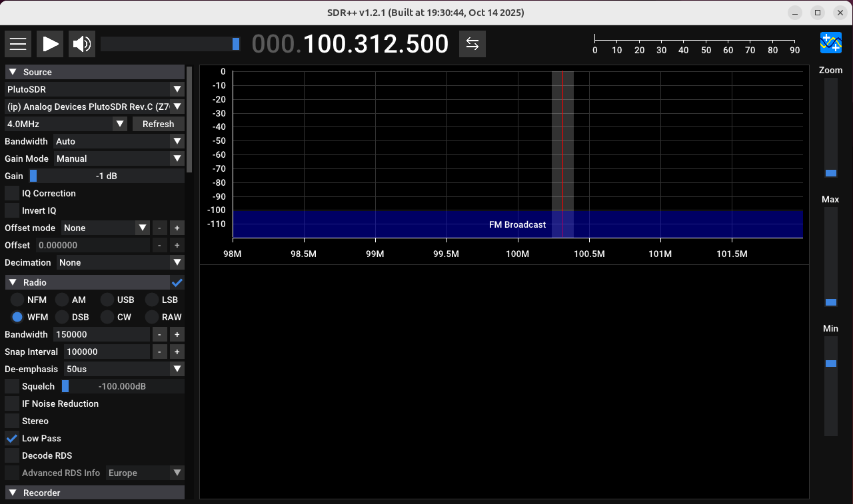
Task: Increase Bandwidth with the plus stepper
Action: [176, 334]
